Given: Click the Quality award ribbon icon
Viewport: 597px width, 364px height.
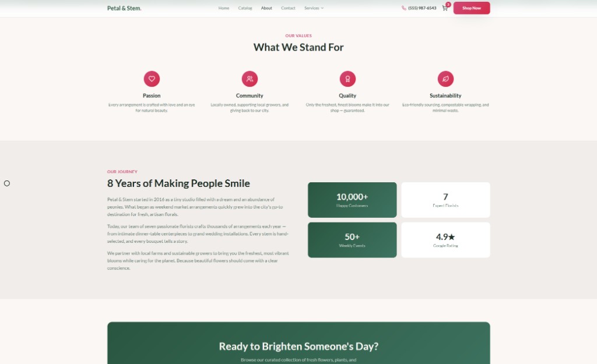Looking at the screenshot, I should coord(347,79).
